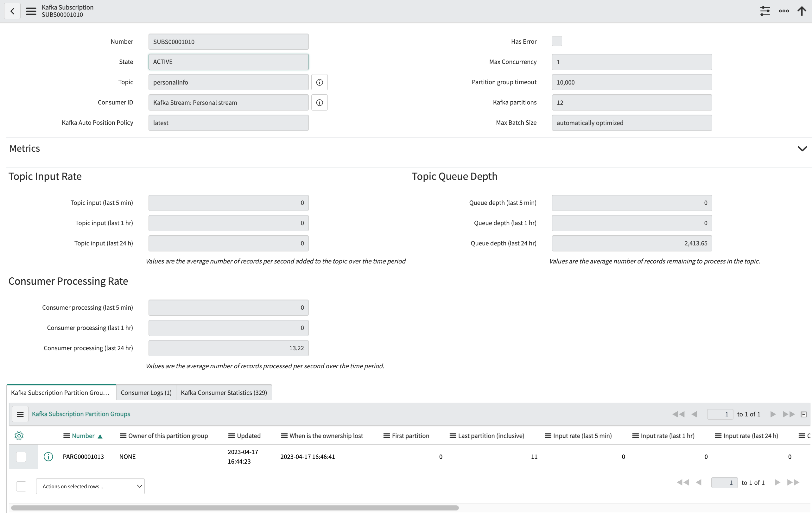The width and height of the screenshot is (812, 513).
Task: Collapse the Metrics section chevron
Action: point(802,149)
